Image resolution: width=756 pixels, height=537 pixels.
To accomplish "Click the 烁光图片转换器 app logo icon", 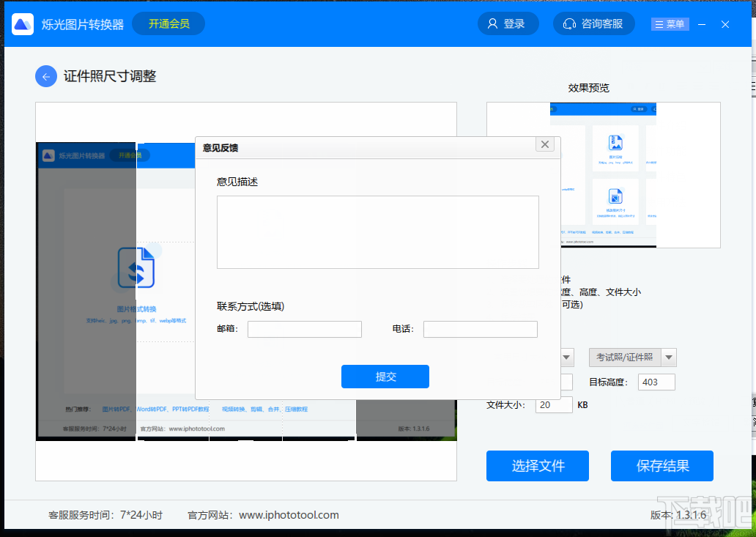I will click(x=21, y=23).
